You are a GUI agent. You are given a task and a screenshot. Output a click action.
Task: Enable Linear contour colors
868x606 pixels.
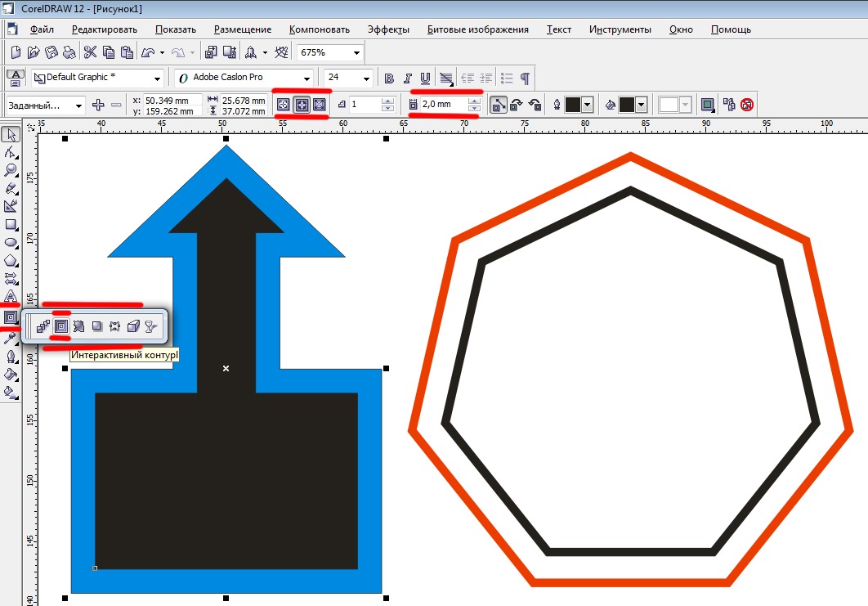(499, 104)
